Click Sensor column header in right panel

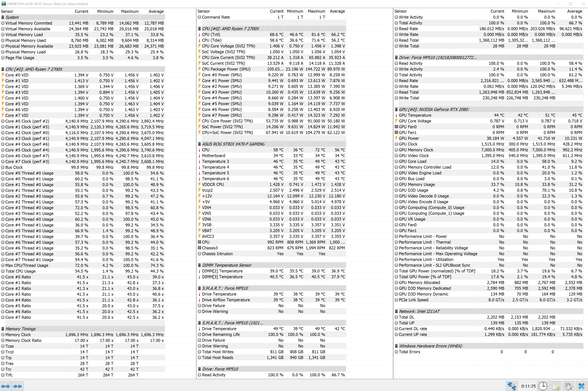[x=401, y=11]
